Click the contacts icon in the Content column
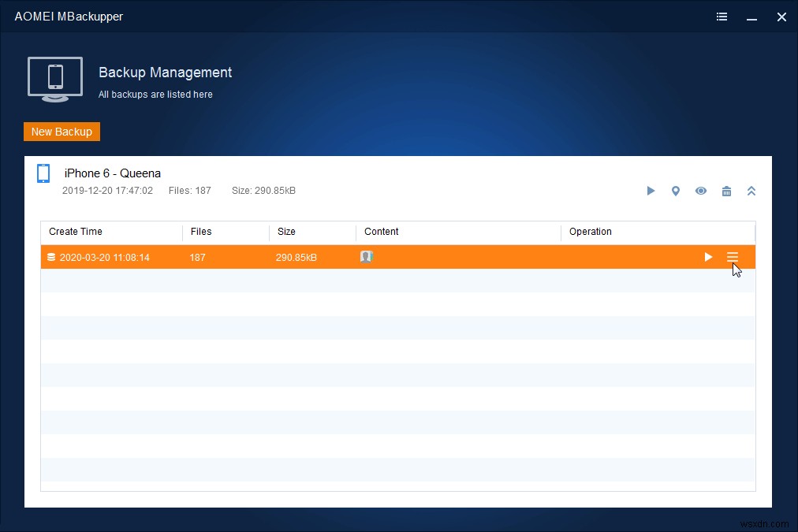This screenshot has width=798, height=532. click(x=366, y=256)
